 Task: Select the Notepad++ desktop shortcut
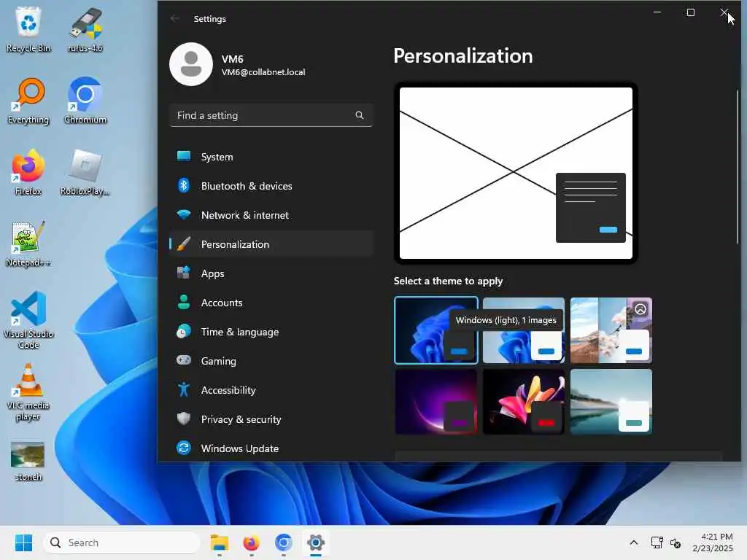pyautogui.click(x=28, y=244)
